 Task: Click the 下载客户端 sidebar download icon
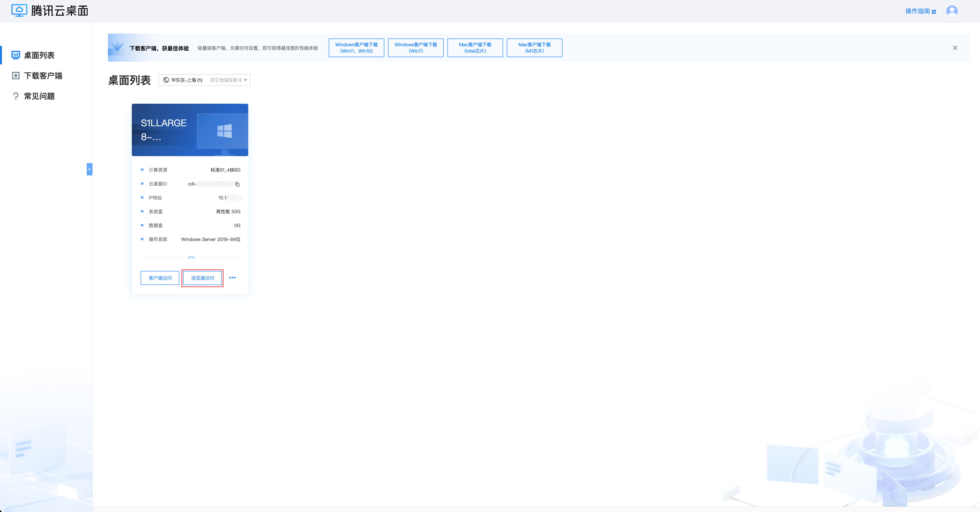click(16, 76)
